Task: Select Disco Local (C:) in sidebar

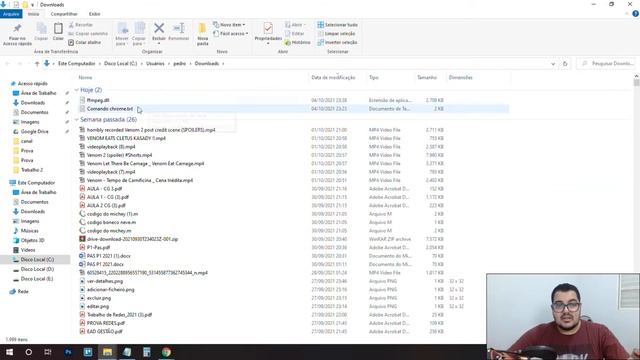Action: click(x=37, y=260)
